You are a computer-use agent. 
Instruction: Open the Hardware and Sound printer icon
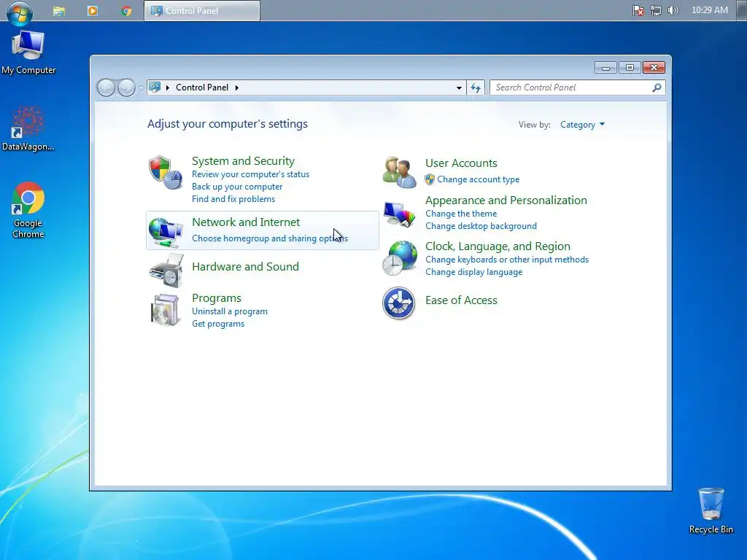(166, 271)
